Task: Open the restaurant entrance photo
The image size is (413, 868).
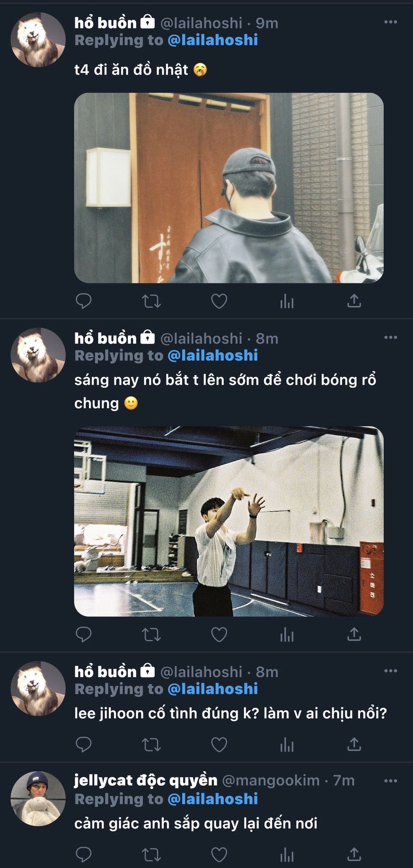Action: pyautogui.click(x=228, y=188)
